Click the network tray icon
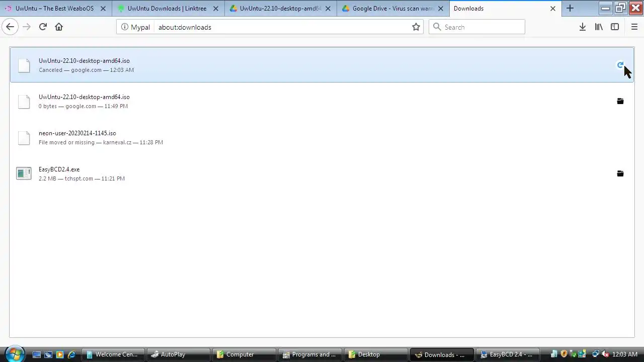 pyautogui.click(x=596, y=354)
